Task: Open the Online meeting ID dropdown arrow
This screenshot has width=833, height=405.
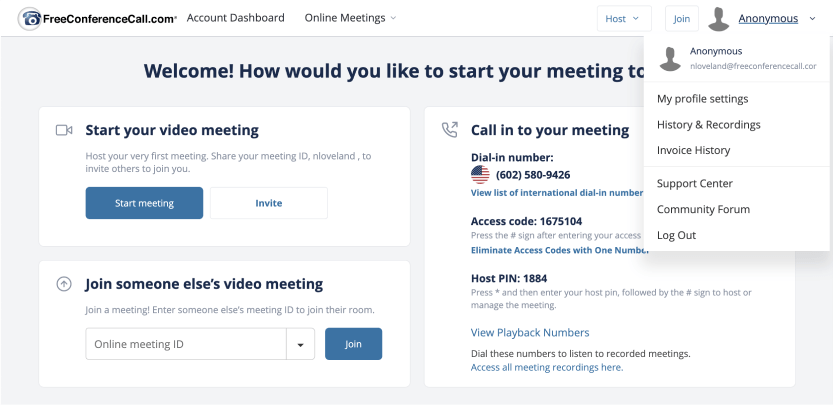Action: coord(301,344)
